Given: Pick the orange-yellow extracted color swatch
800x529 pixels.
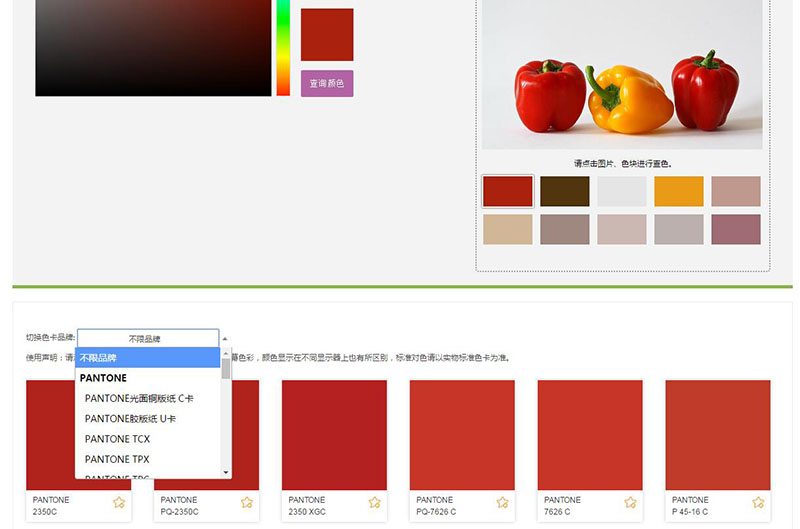Looking at the screenshot, I should point(679,191).
